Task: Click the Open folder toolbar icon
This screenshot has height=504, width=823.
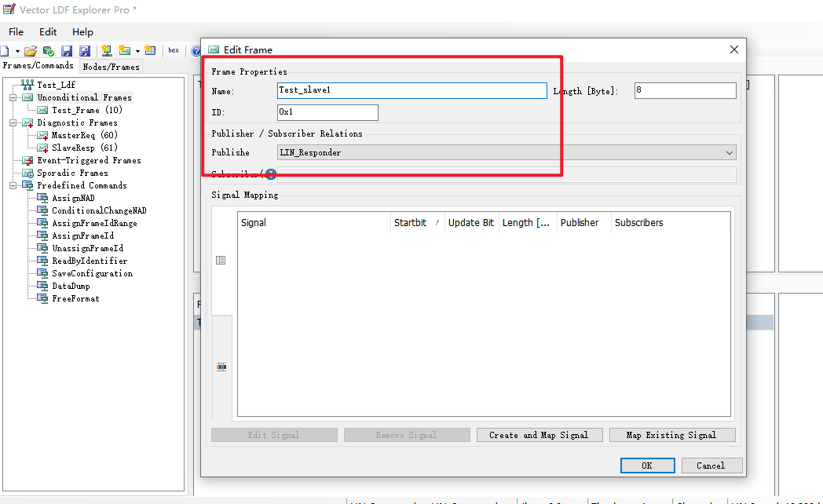Action: click(31, 51)
